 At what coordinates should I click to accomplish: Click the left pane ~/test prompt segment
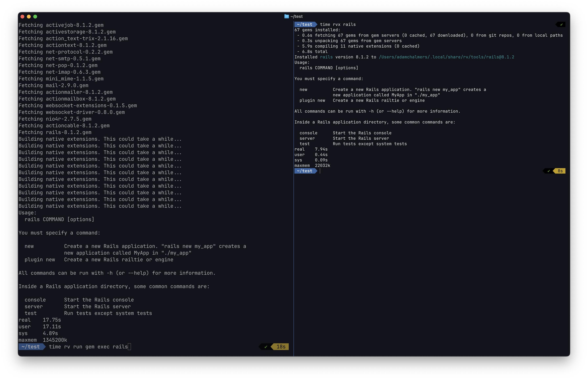click(31, 347)
